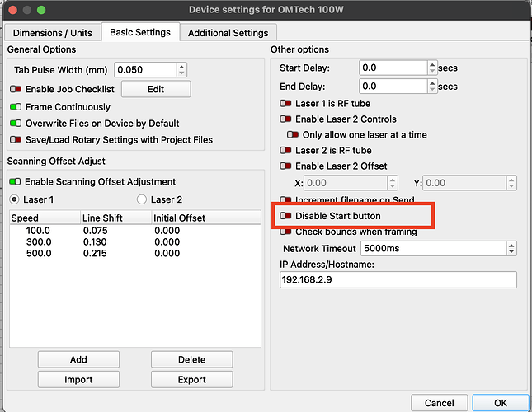Image resolution: width=532 pixels, height=412 pixels.
Task: Click the IP Address/Hostname field
Action: (398, 279)
